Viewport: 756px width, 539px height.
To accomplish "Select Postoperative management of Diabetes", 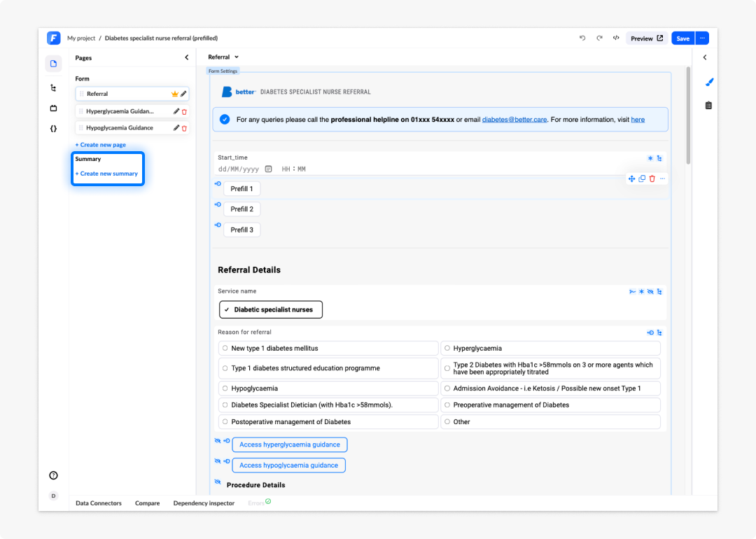I will point(328,422).
